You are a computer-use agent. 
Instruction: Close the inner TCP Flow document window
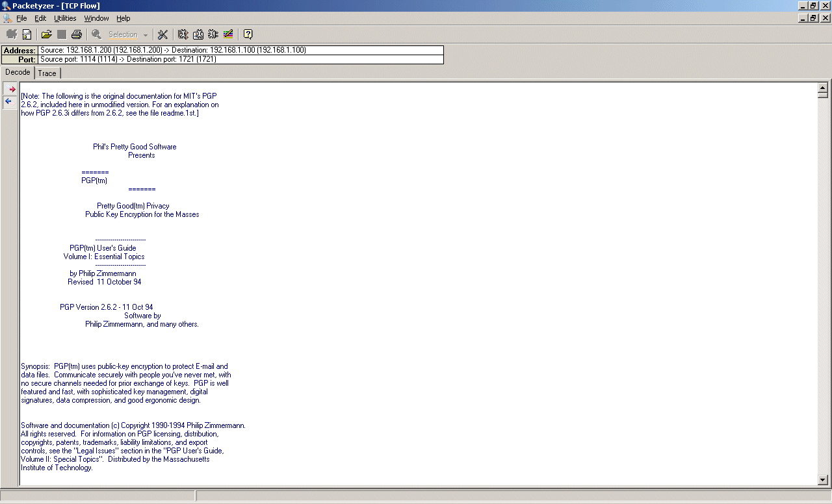825,18
